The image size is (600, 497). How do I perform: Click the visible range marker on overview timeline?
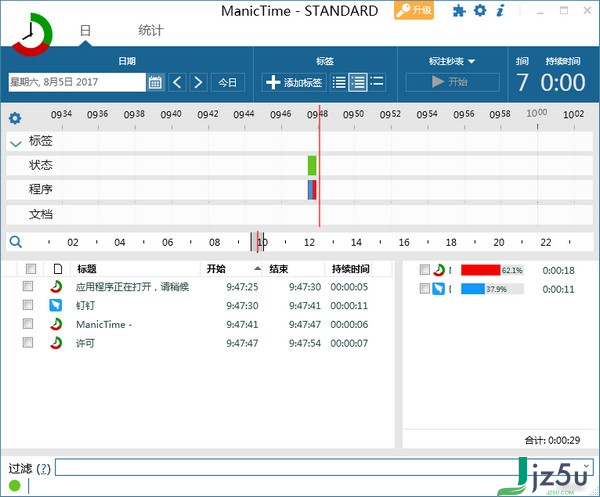click(x=258, y=242)
